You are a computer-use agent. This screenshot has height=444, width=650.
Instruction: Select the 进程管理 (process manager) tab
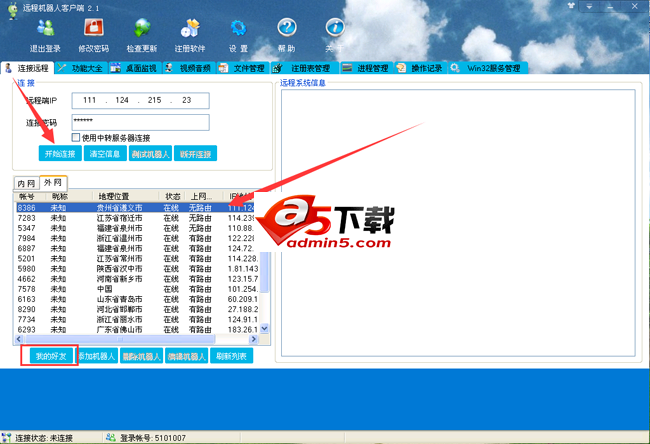(x=365, y=69)
